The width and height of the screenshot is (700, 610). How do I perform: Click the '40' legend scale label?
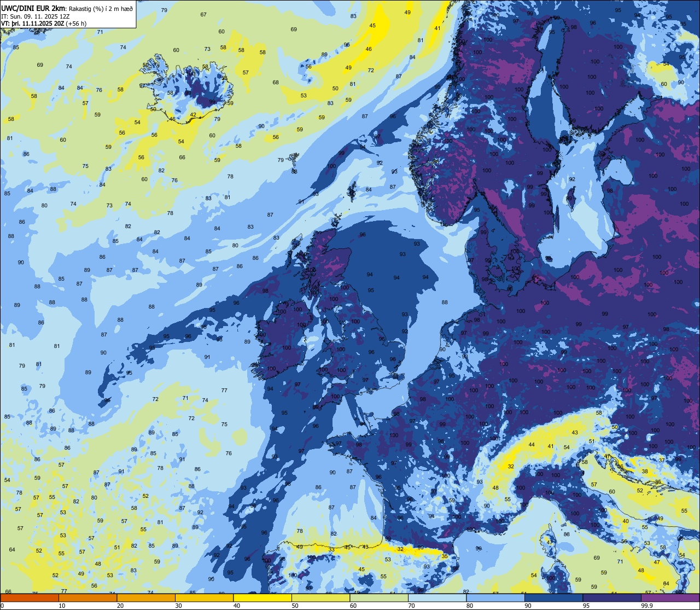point(237,606)
